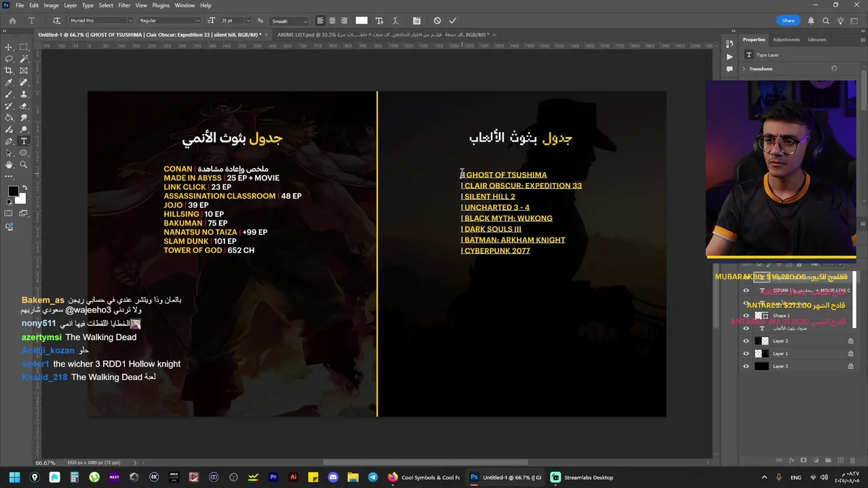868x488 pixels.
Task: Switch to the Libraries panel tab
Action: (x=816, y=39)
